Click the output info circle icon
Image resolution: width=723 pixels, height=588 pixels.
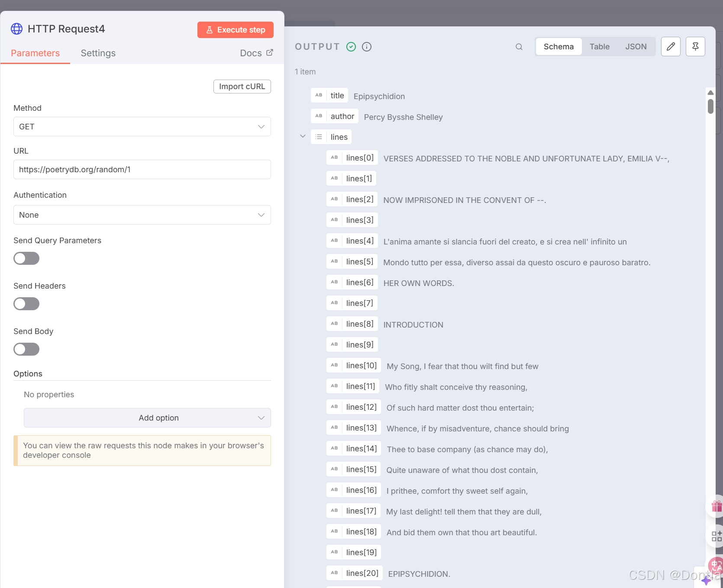click(367, 47)
